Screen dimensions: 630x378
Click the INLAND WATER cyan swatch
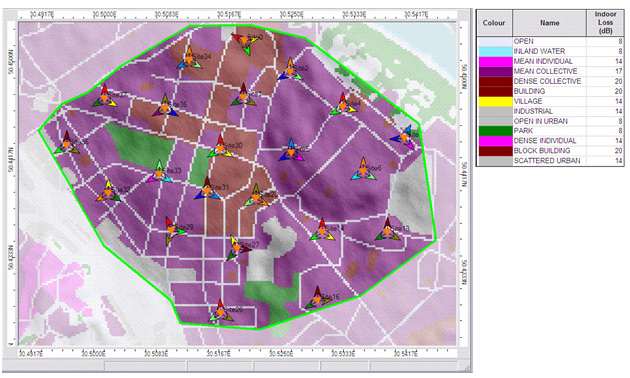[495, 51]
